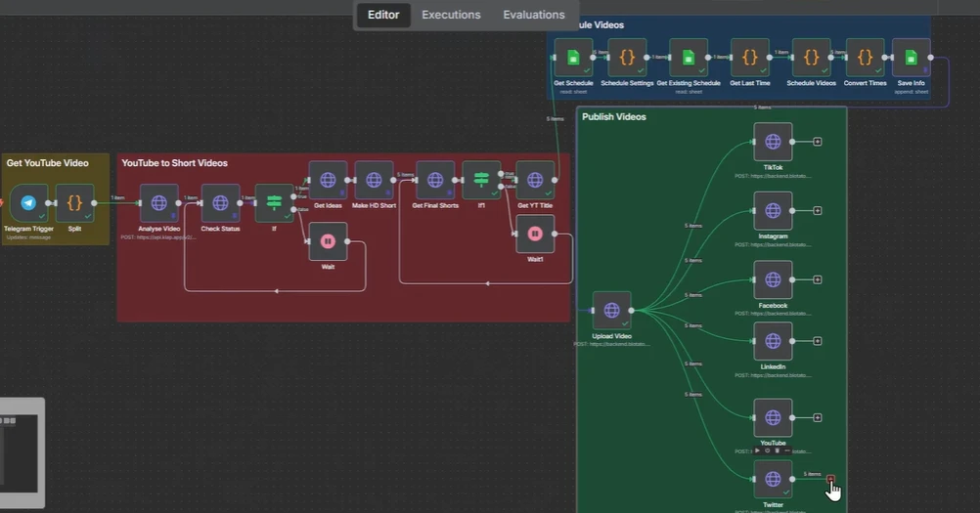The height and width of the screenshot is (513, 980).
Task: Select the Twitter HTTP node
Action: [773, 479]
